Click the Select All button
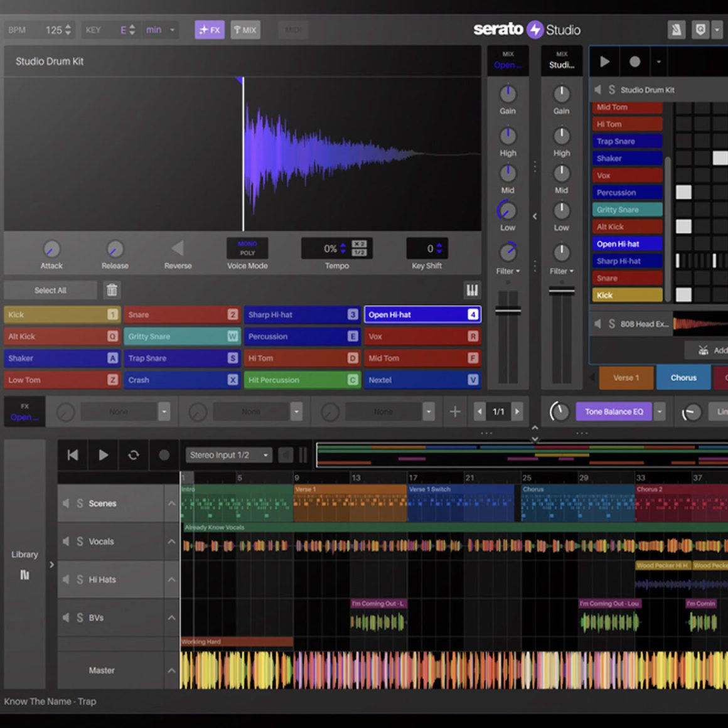 point(50,290)
